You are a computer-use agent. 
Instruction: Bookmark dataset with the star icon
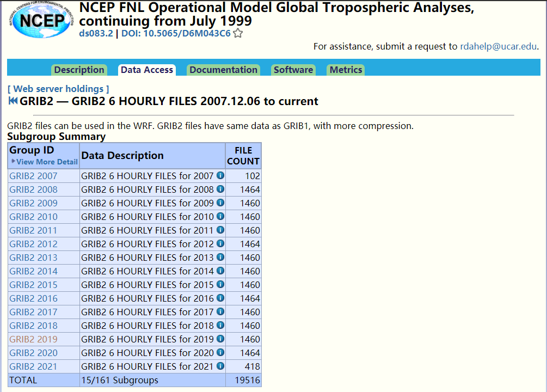[x=238, y=33]
